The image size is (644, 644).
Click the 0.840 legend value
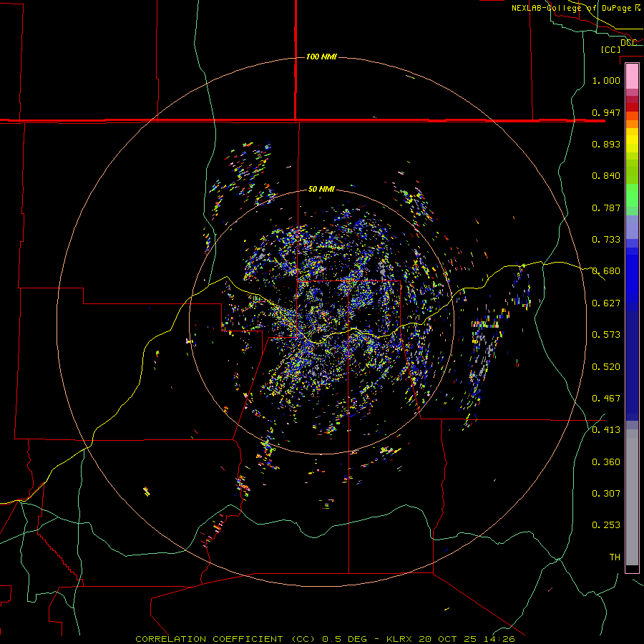[606, 176]
